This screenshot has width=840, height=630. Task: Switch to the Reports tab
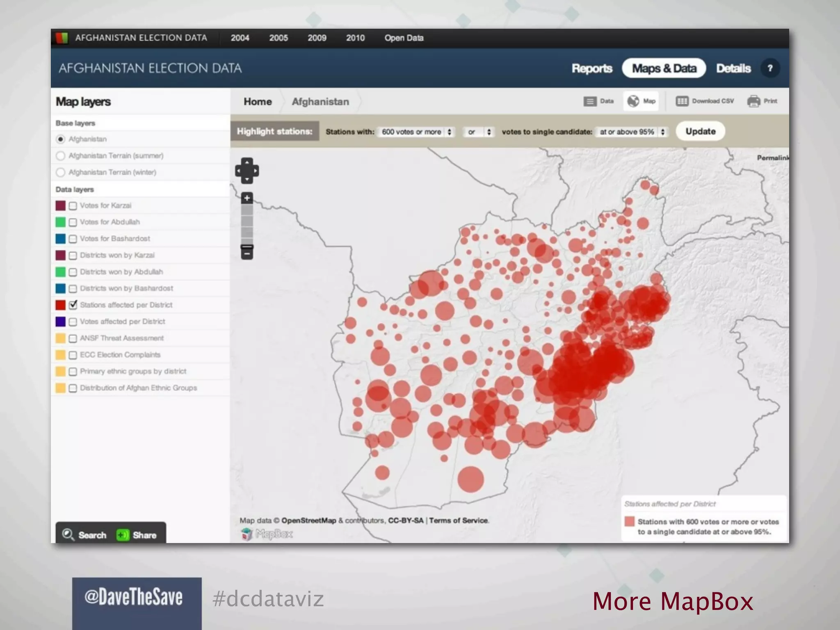click(x=592, y=68)
